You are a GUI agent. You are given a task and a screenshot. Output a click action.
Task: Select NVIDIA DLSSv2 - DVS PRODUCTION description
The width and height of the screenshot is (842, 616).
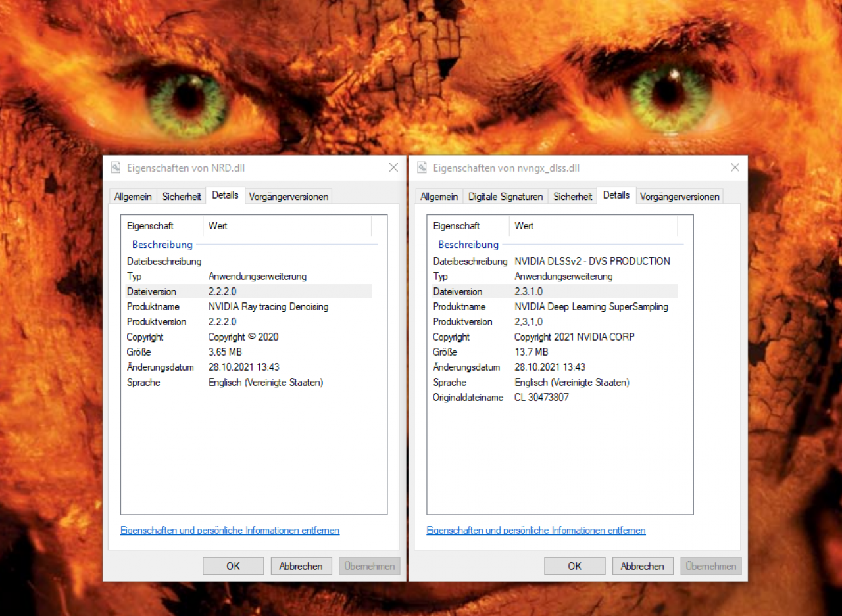pos(593,261)
